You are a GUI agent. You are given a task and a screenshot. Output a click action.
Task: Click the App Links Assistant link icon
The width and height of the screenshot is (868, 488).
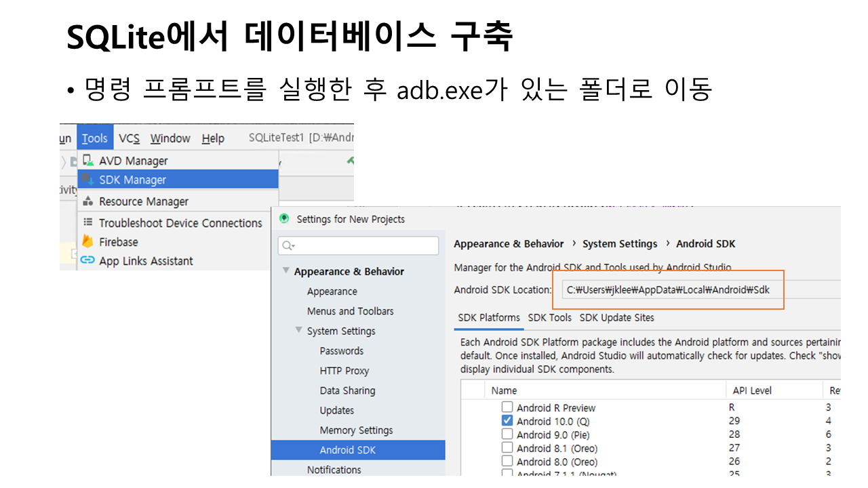(87, 260)
